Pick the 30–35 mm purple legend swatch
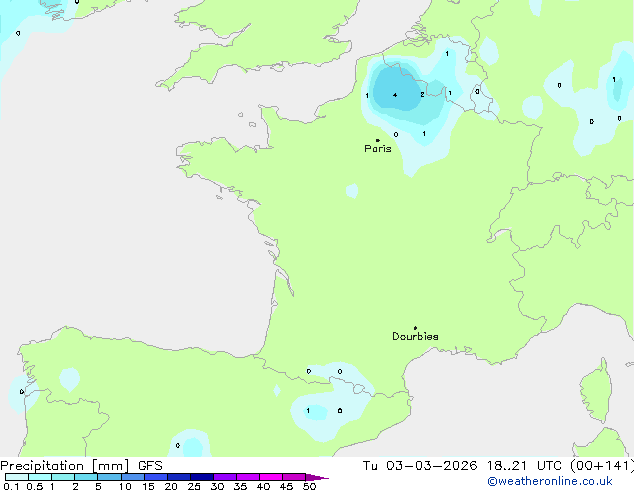The height and width of the screenshot is (490, 634). pyautogui.click(x=225, y=477)
